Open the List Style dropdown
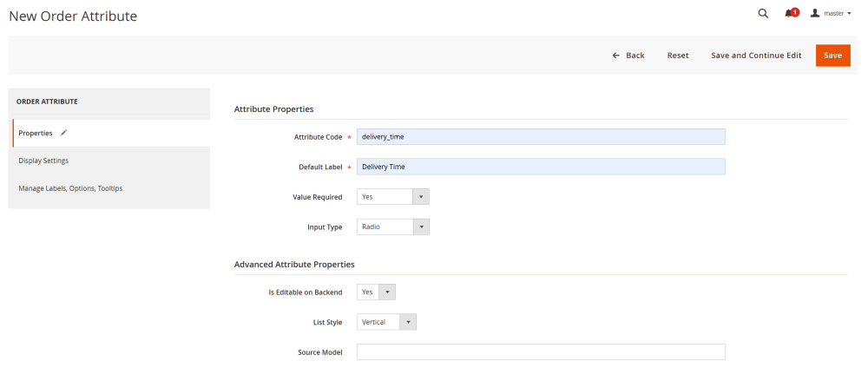 pyautogui.click(x=386, y=322)
